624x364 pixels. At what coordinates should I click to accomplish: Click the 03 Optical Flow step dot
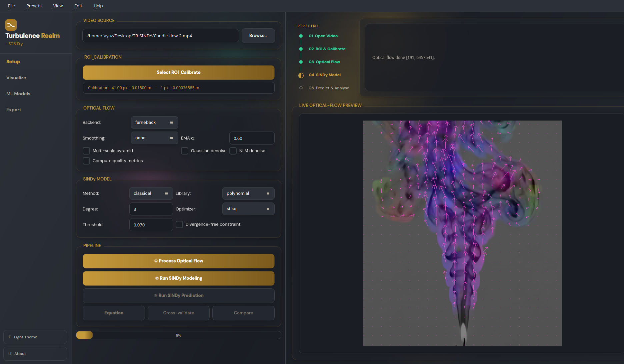click(301, 62)
